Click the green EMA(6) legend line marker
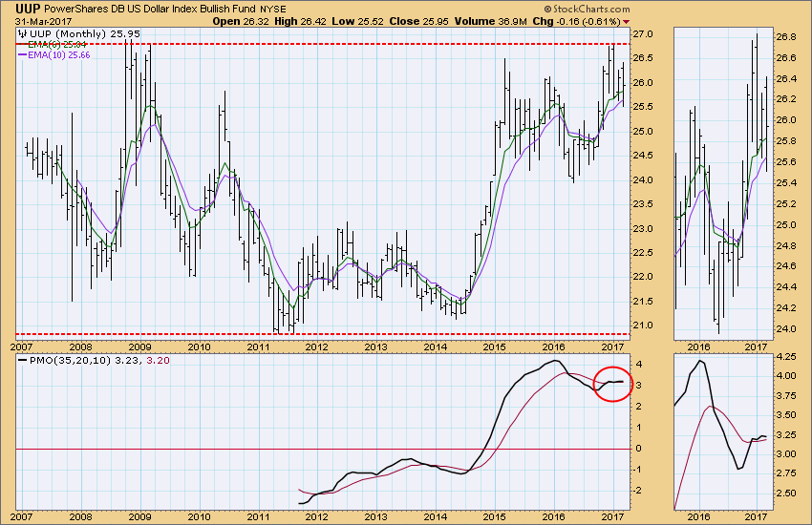This screenshot has width=812, height=525. tap(21, 45)
